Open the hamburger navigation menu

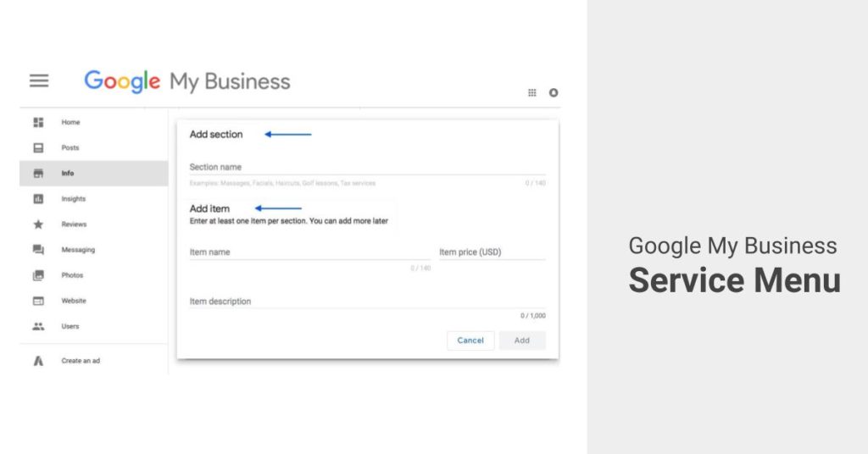pos(39,80)
